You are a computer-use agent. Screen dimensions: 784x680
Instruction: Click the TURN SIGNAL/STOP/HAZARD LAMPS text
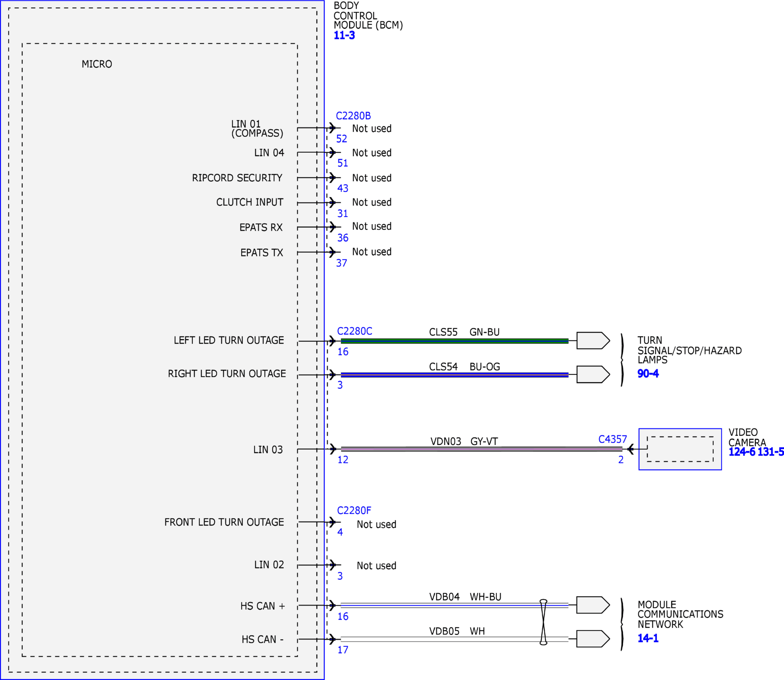click(689, 350)
